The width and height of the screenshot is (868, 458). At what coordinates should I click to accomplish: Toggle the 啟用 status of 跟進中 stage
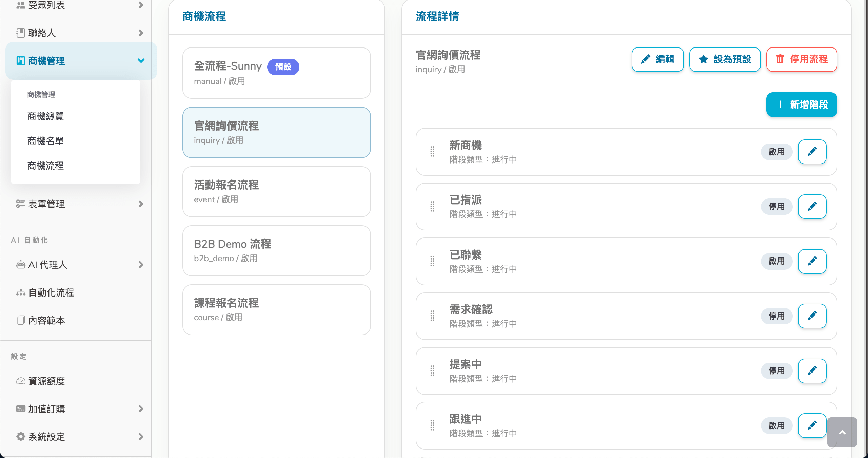pyautogui.click(x=776, y=425)
